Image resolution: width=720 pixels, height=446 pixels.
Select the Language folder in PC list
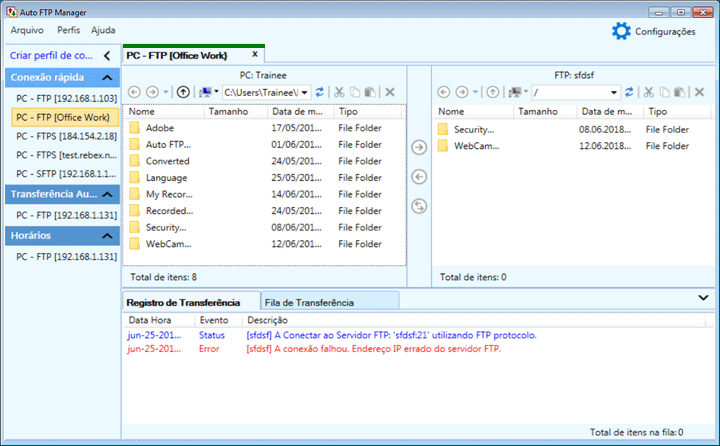(166, 178)
